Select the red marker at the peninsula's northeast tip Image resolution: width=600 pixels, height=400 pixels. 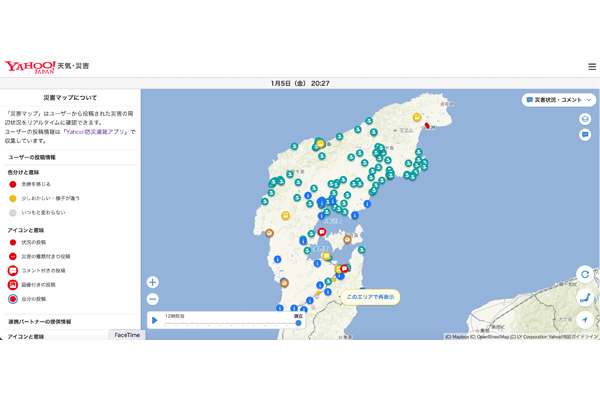click(x=428, y=126)
